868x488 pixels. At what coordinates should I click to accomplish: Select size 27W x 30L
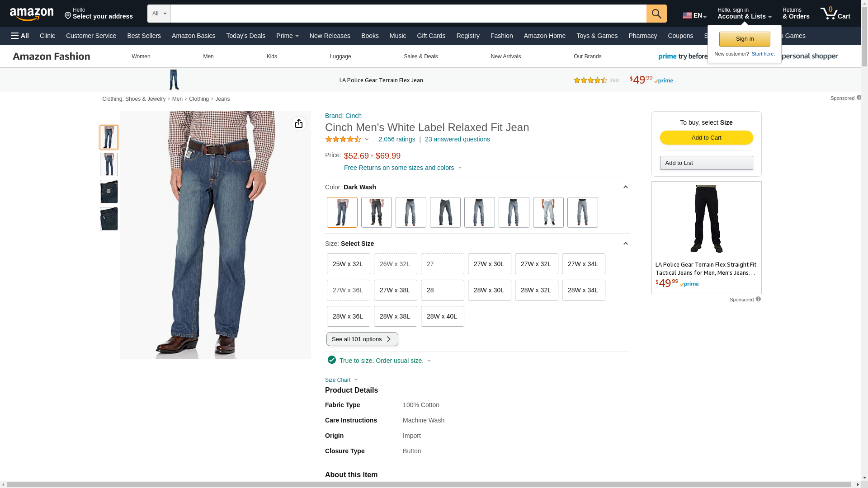pos(489,264)
